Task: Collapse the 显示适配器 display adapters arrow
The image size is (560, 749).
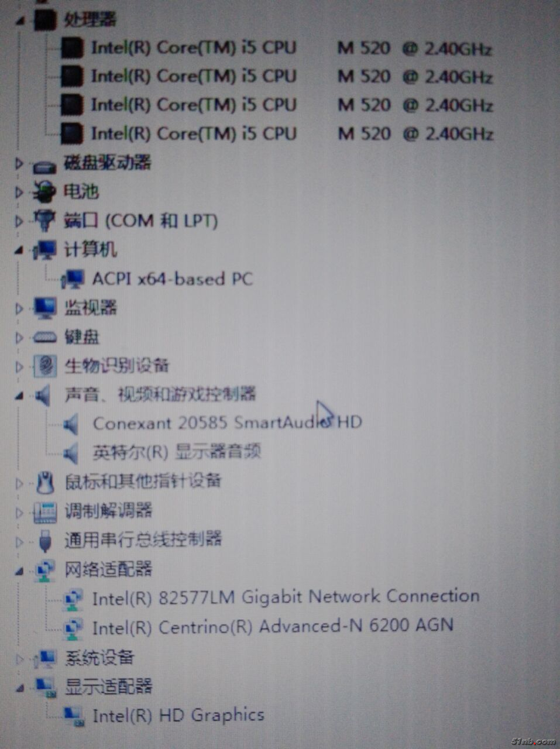Action: (x=19, y=688)
